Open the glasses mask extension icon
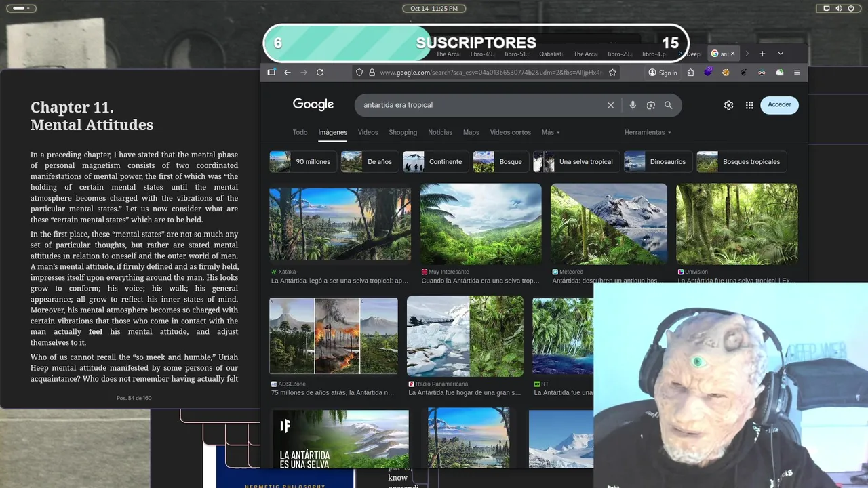868x488 pixels. point(762,73)
